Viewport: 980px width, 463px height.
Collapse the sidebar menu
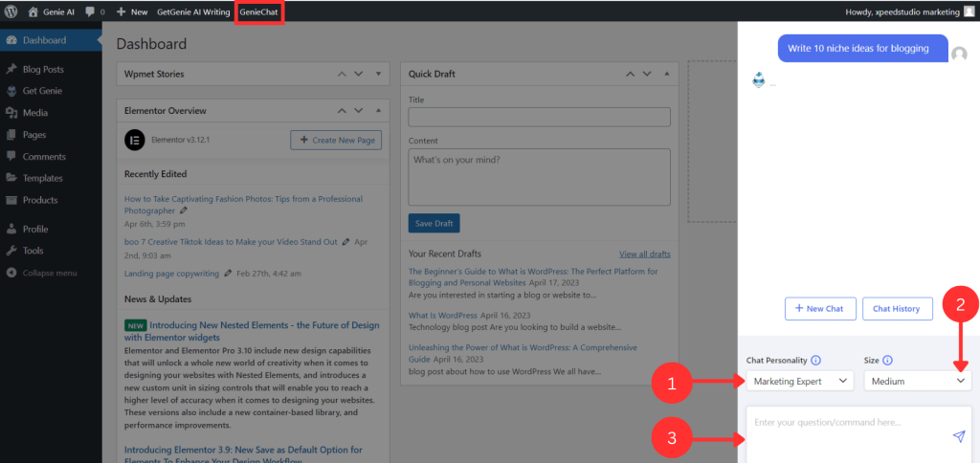click(x=52, y=273)
